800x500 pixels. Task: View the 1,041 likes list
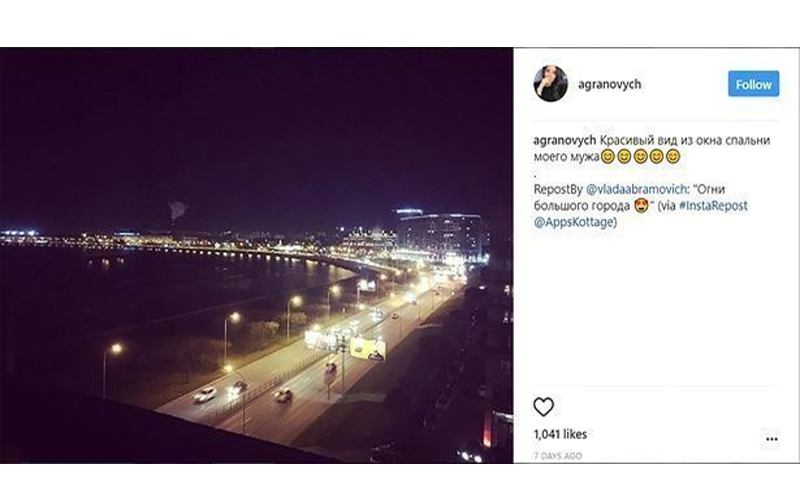[560, 434]
